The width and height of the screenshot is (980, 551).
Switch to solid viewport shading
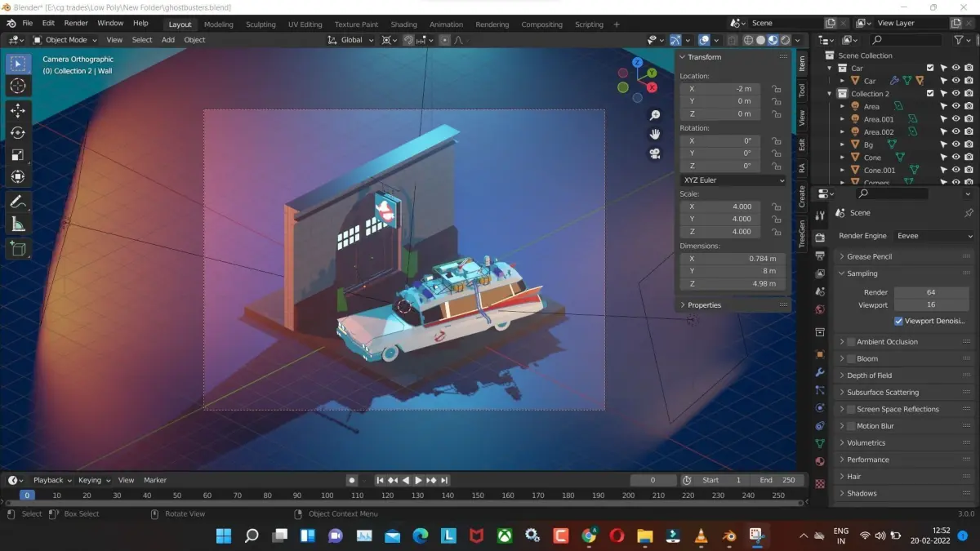pyautogui.click(x=760, y=40)
